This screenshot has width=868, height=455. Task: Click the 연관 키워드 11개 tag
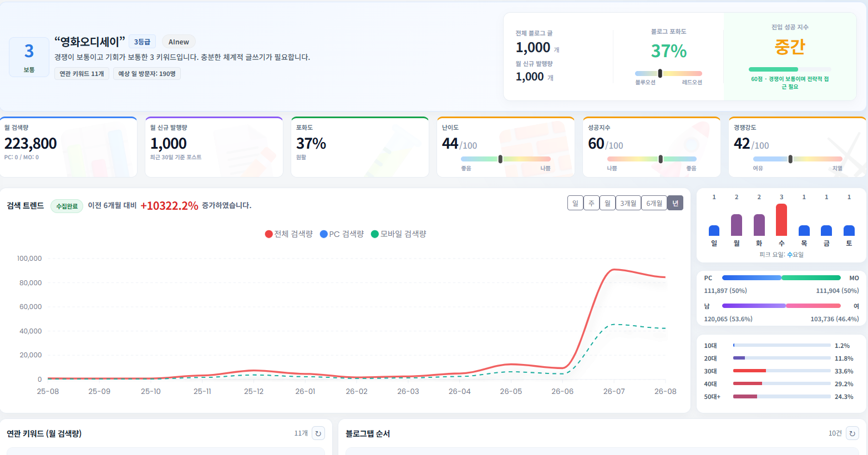[82, 74]
